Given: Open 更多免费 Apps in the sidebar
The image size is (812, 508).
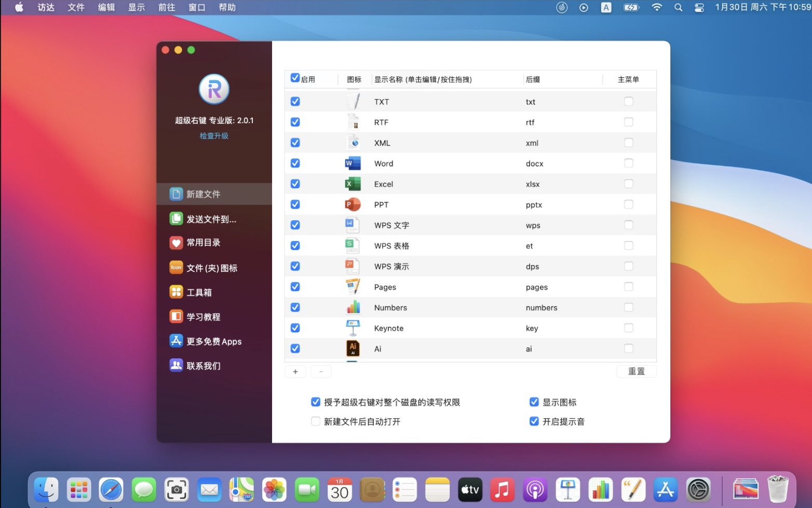Looking at the screenshot, I should click(x=214, y=341).
